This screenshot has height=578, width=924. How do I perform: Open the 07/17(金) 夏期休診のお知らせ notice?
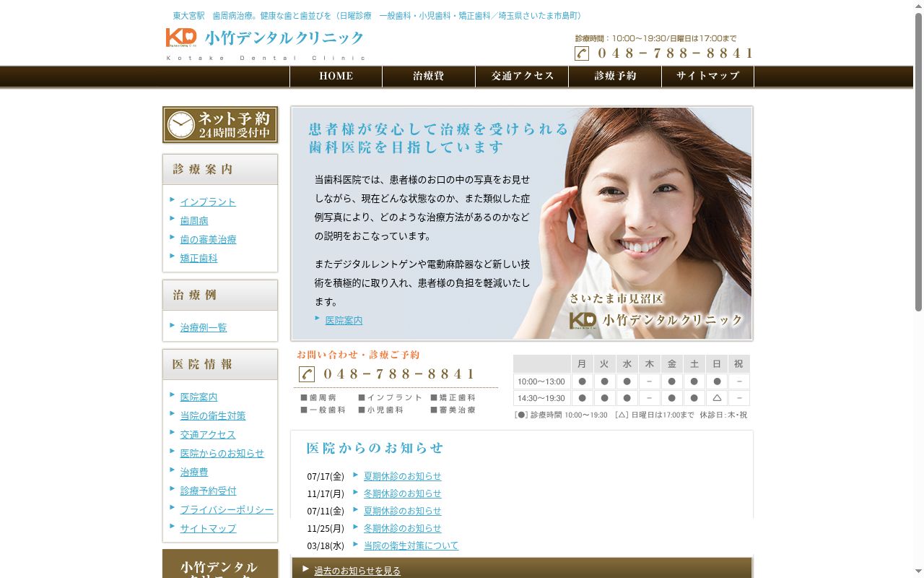(x=402, y=476)
